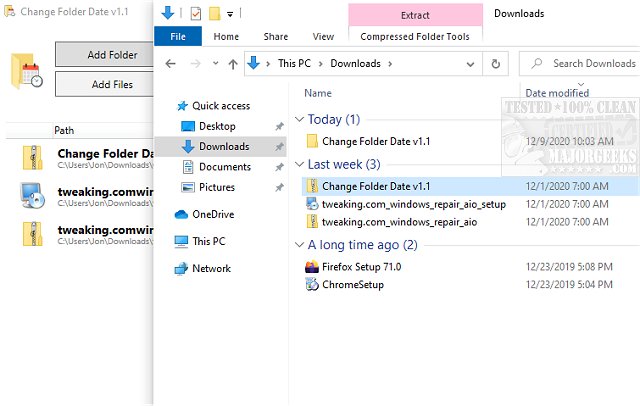Screen dimensions: 640x406
Task: Select tweaking.com setup installer icon in Path list
Action: tap(32, 195)
